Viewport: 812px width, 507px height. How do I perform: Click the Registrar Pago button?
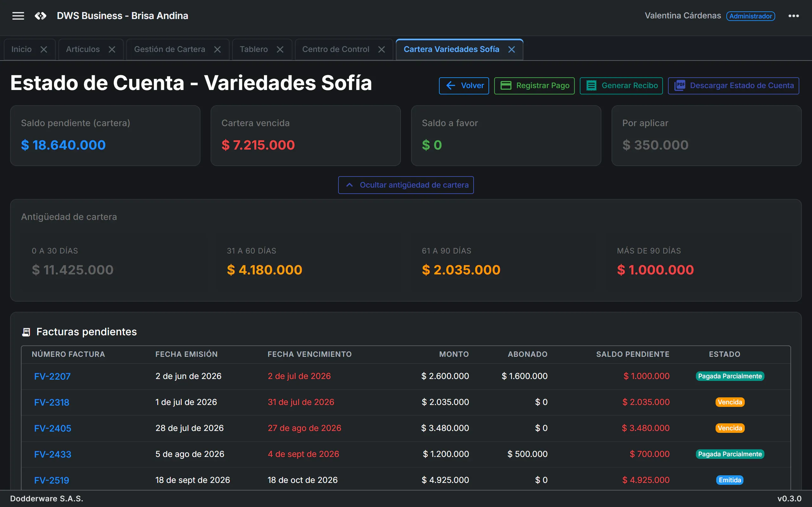(x=534, y=86)
